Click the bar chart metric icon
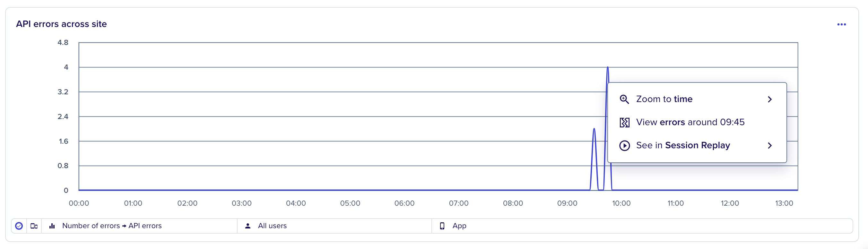The image size is (868, 249). 52,226
